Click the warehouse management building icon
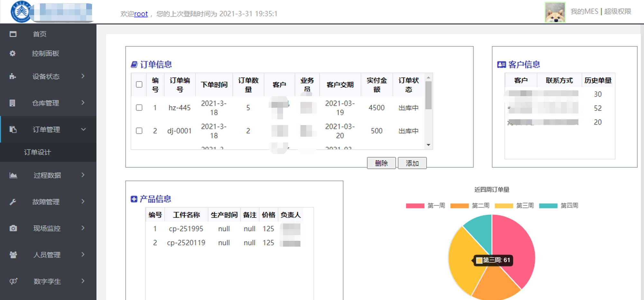Viewport: 644px width, 300px height. click(x=13, y=103)
